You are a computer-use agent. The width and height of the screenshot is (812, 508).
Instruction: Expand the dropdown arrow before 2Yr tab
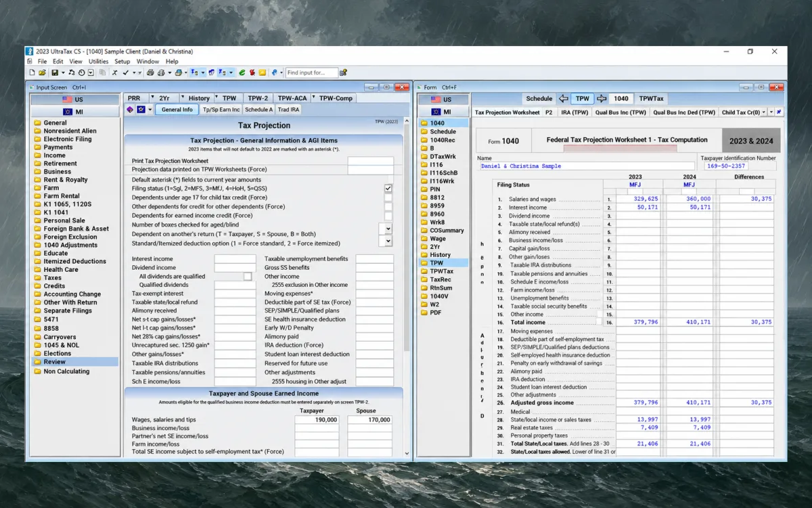pos(152,98)
